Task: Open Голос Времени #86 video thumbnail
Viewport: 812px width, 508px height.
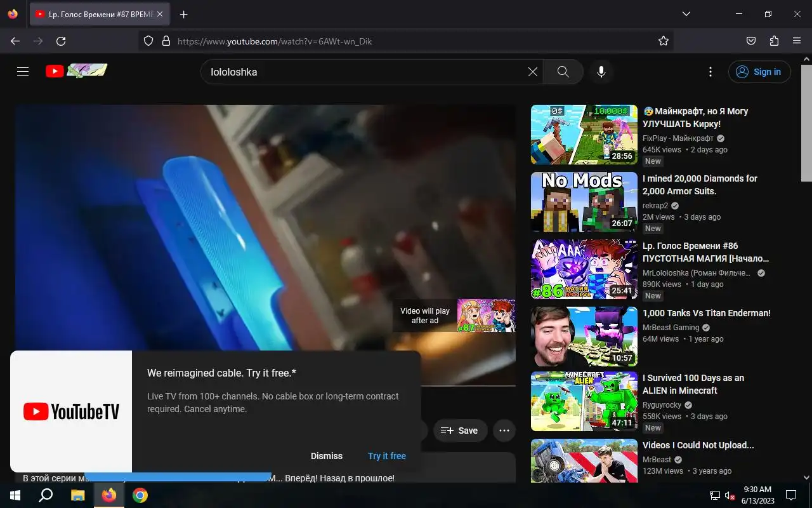Action: point(584,269)
